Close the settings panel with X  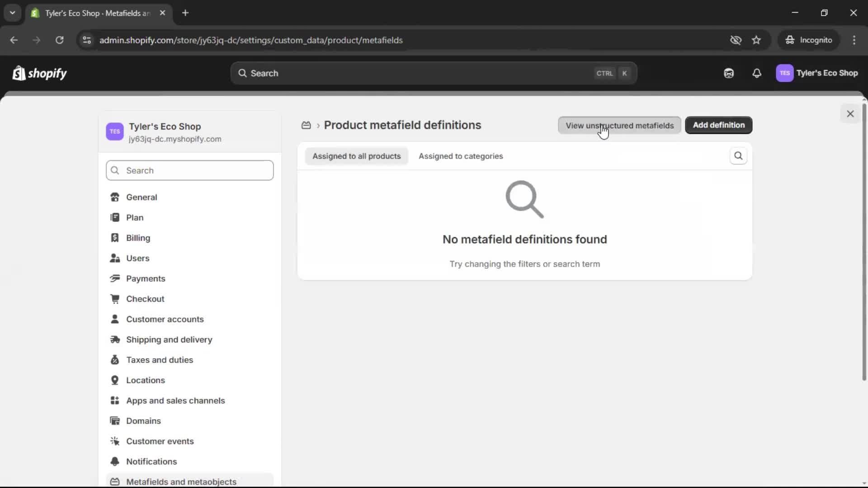tap(850, 114)
